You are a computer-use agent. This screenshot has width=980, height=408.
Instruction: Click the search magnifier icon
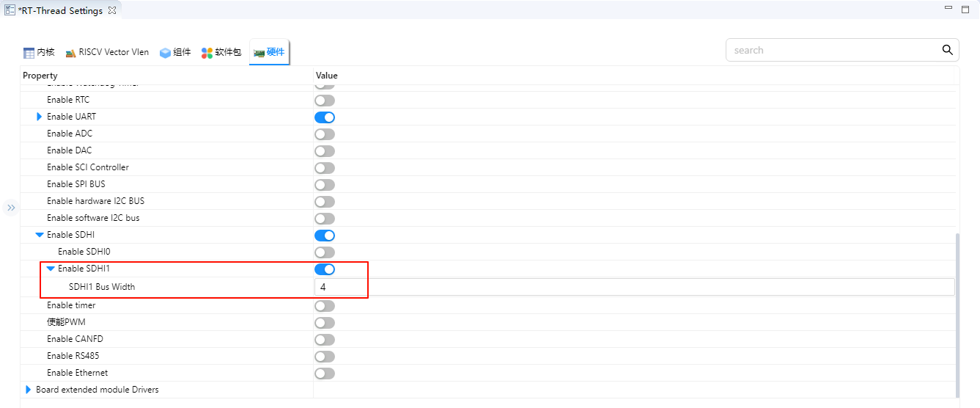pos(947,50)
